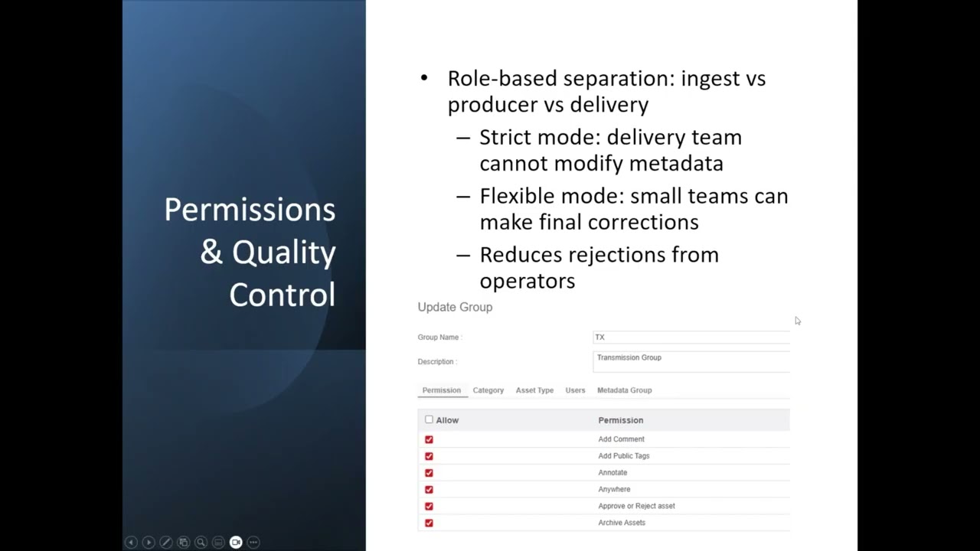Click the Reduces rejections from operators bullet
The image size is (980, 551).
click(x=599, y=267)
